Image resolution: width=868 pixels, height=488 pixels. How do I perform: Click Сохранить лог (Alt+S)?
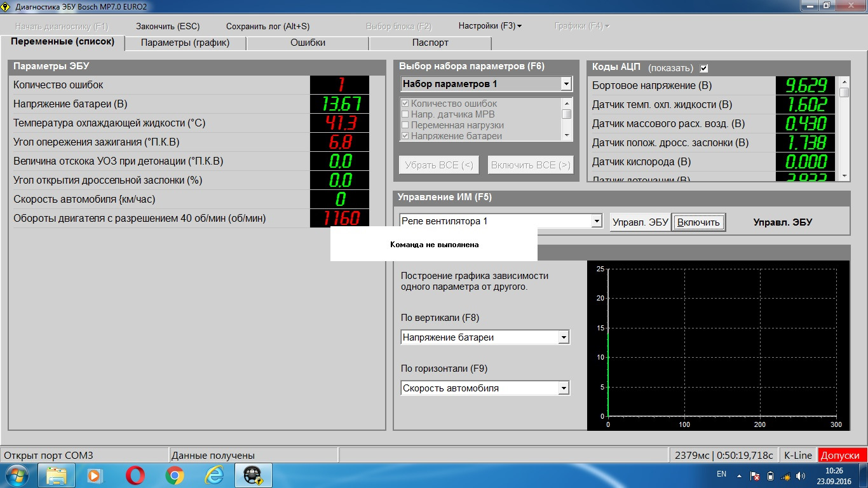click(x=268, y=26)
